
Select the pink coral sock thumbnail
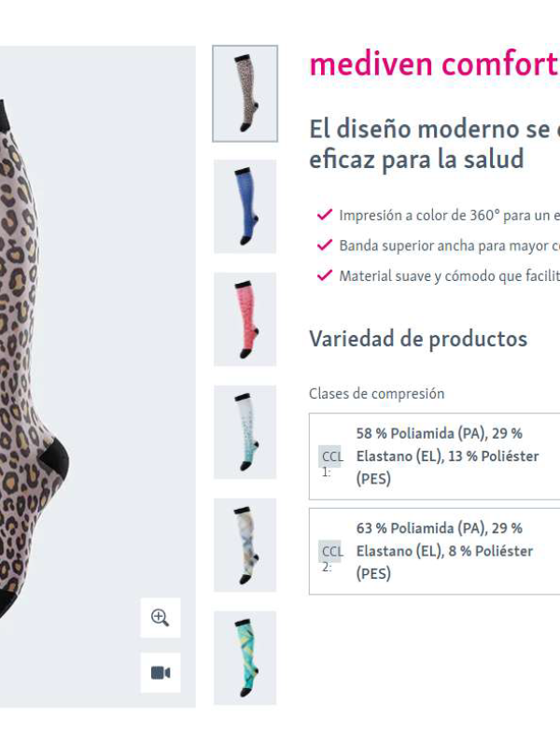pyautogui.click(x=245, y=319)
